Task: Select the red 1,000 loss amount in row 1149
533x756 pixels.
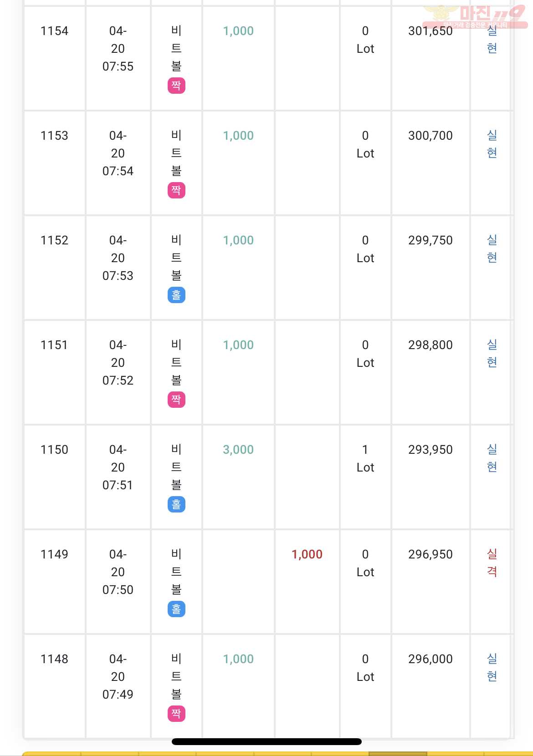Action: click(x=307, y=554)
